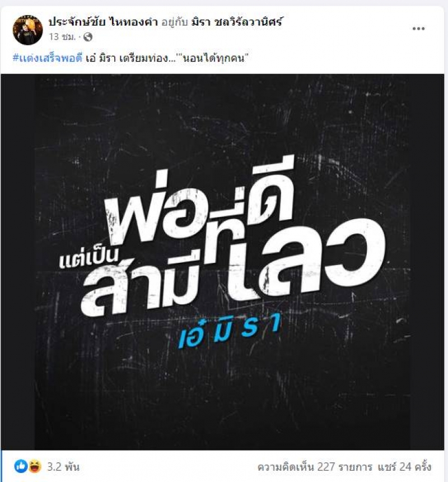448x482 pixels.
Task: Click the อยู่กับ text beside author name
Action: (174, 22)
